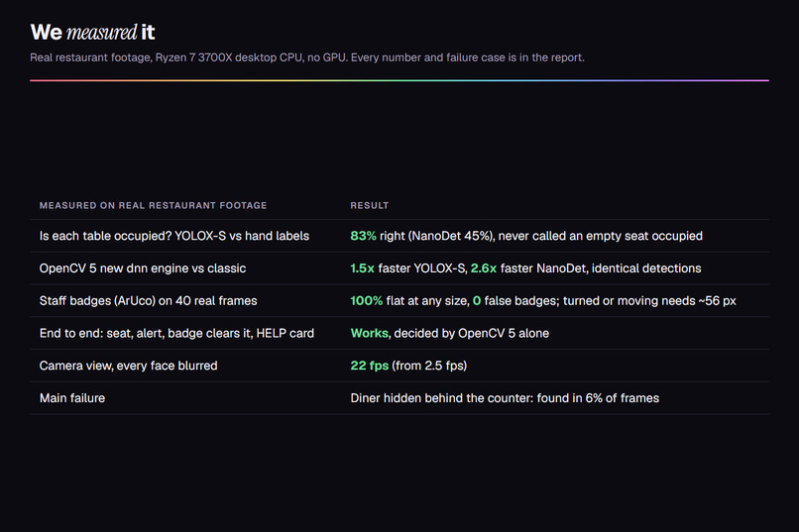Click the result beginning '83% right (NanoDet 45%)'
This screenshot has width=799, height=532.
526,236
